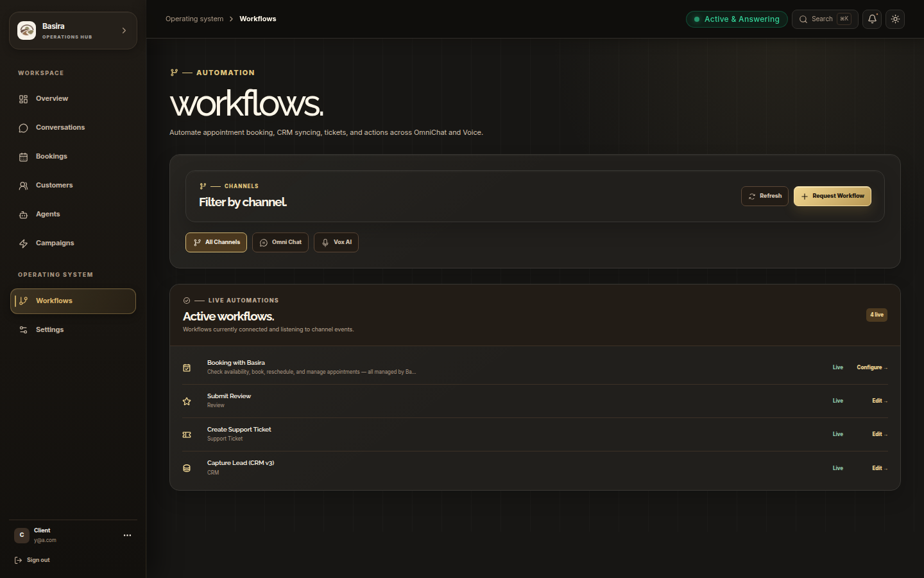Viewport: 924px width, 578px height.
Task: Edit the Submit Review workflow
Action: click(x=880, y=401)
